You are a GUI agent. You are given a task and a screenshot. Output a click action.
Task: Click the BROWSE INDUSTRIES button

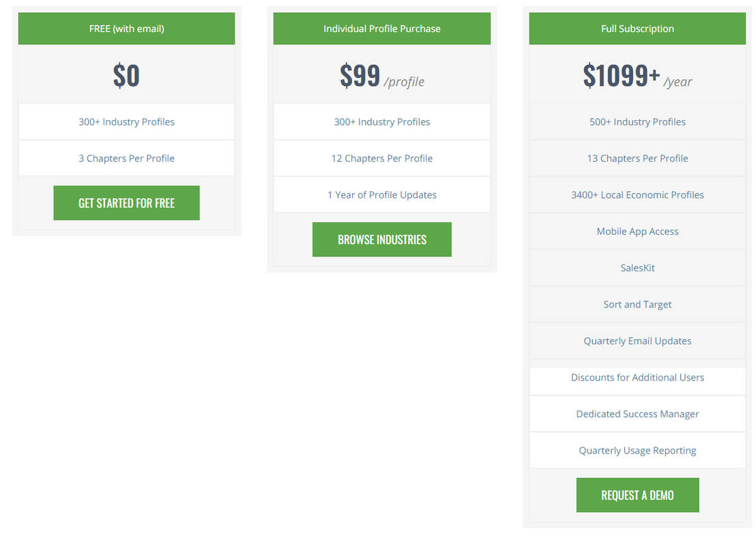381,239
